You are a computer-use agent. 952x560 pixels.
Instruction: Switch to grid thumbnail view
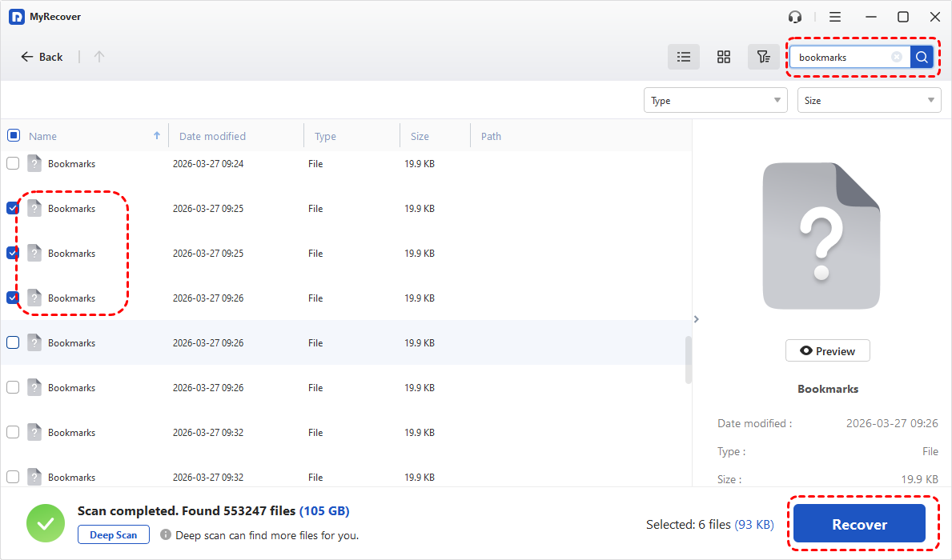(723, 57)
